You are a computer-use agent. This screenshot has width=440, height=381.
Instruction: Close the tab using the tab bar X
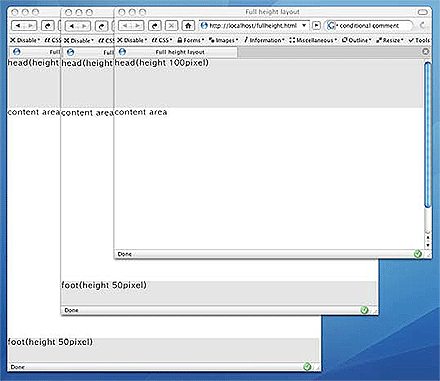(x=425, y=52)
